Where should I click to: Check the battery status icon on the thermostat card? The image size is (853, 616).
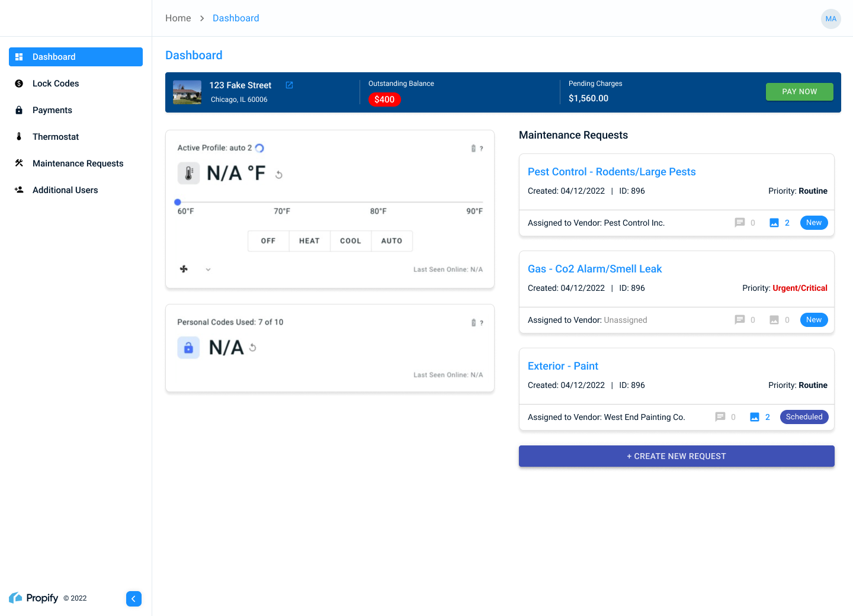click(x=472, y=148)
